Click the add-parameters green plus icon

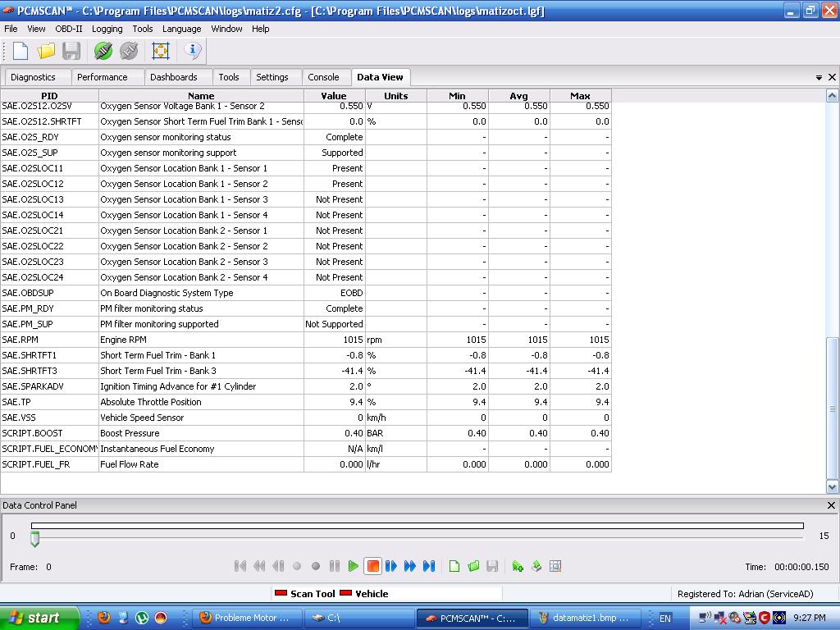coord(518,566)
